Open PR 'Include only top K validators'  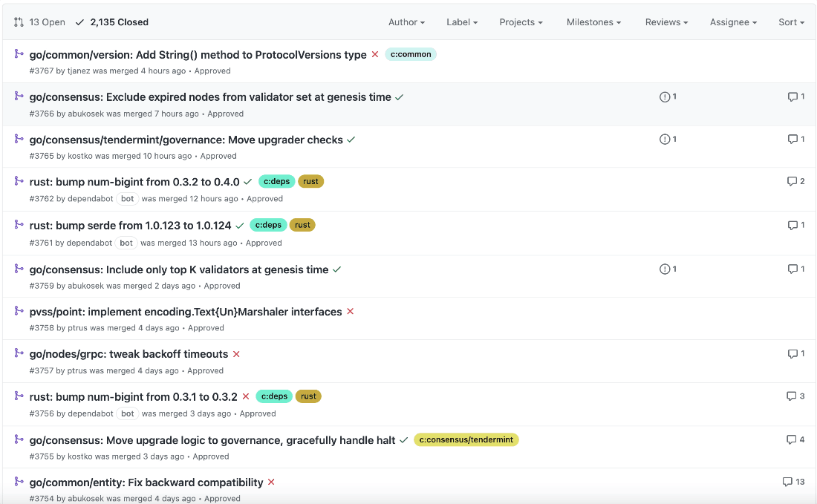(x=179, y=269)
